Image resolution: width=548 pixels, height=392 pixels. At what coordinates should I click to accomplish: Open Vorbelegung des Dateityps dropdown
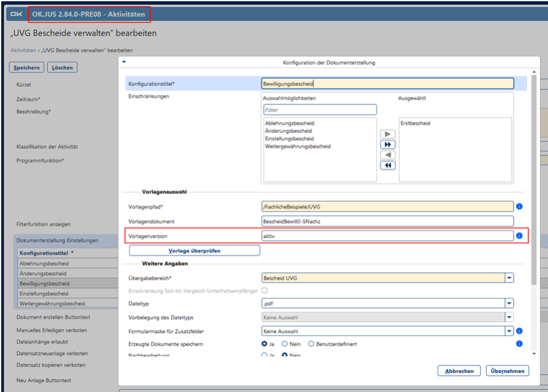[509, 318]
